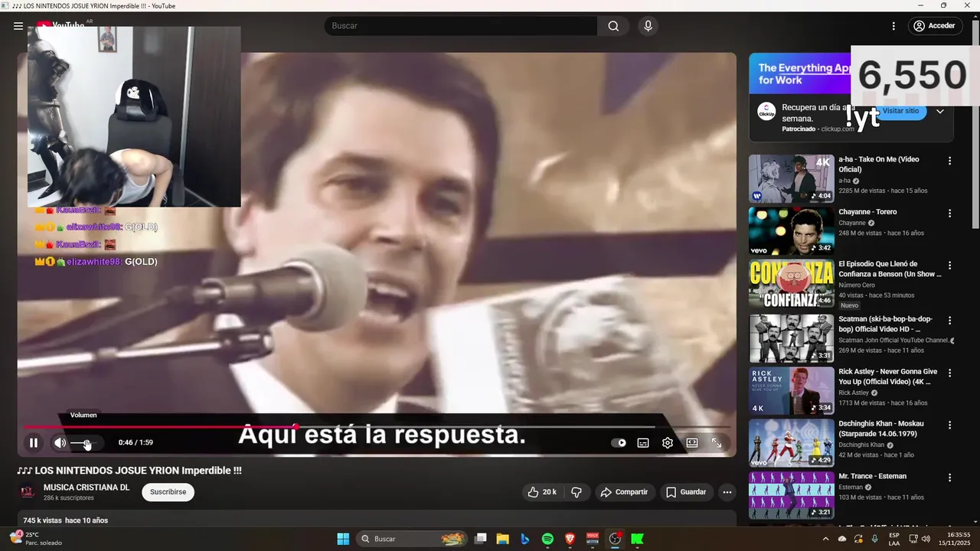Mute the video with the speaker icon

pos(60,442)
